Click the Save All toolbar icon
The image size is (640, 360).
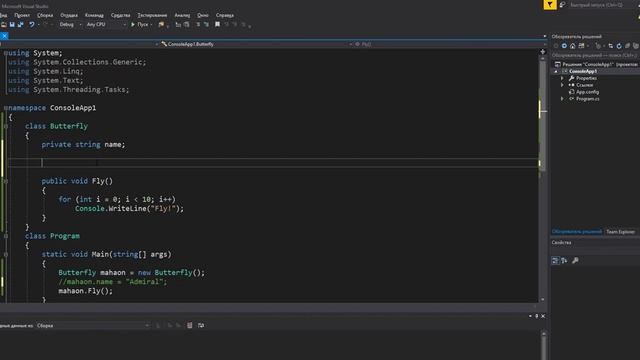pos(20,25)
